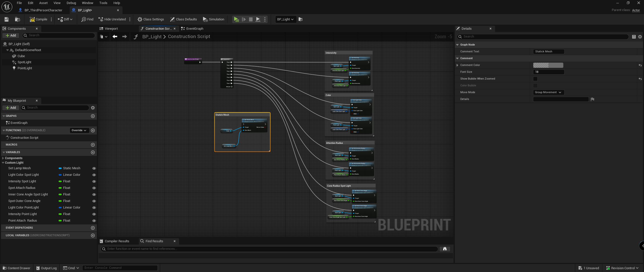Image resolution: width=644 pixels, height=272 pixels.
Task: Open the Content Drawer
Action: coord(16,268)
